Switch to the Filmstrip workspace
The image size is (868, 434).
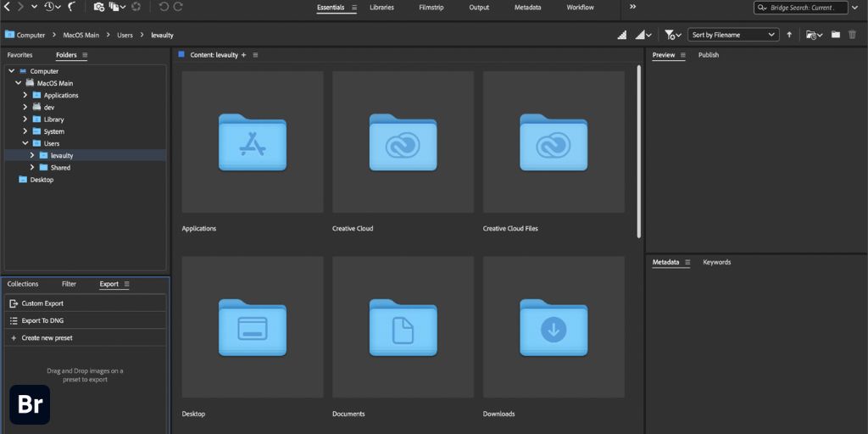pyautogui.click(x=431, y=8)
